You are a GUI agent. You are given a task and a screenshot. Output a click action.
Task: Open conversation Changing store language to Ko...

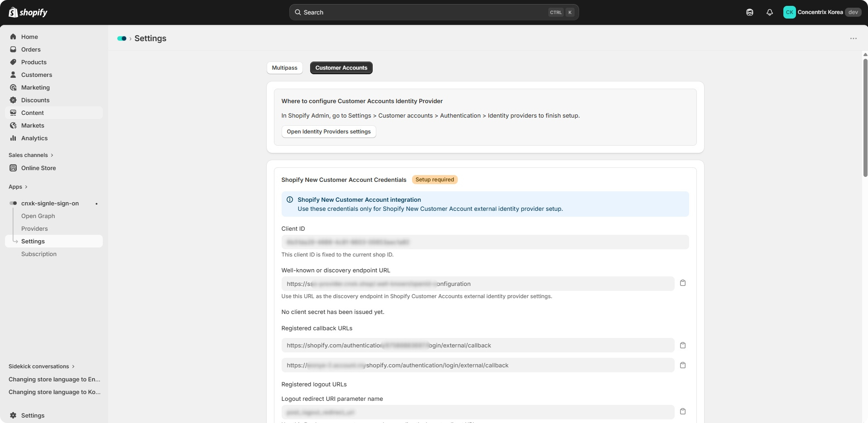point(54,392)
